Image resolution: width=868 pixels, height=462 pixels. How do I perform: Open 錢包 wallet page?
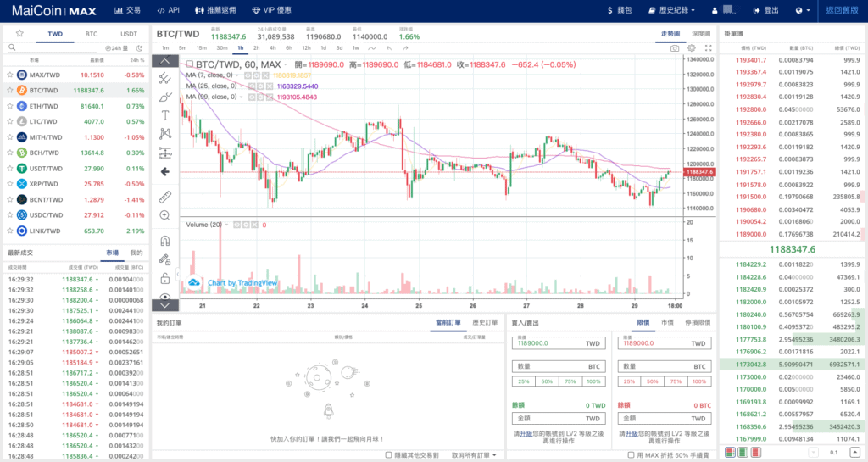click(x=620, y=10)
